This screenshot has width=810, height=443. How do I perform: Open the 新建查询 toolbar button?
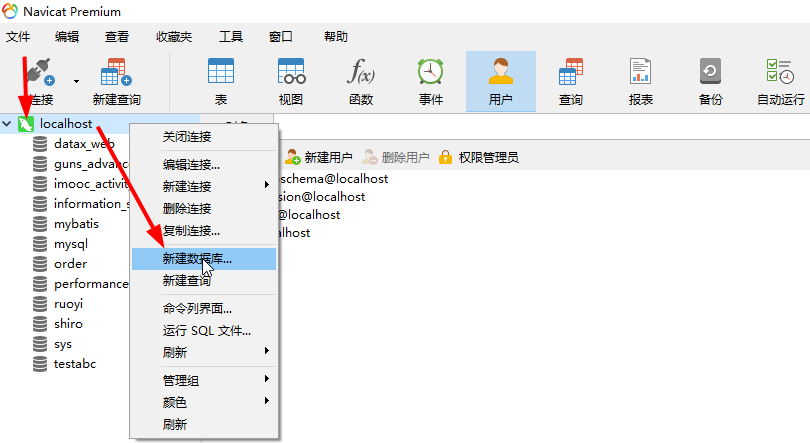point(117,82)
